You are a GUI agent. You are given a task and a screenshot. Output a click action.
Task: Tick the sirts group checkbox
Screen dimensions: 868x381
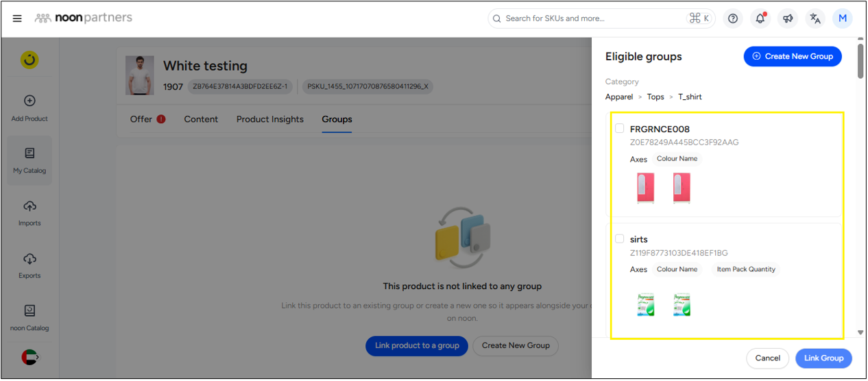coord(620,239)
